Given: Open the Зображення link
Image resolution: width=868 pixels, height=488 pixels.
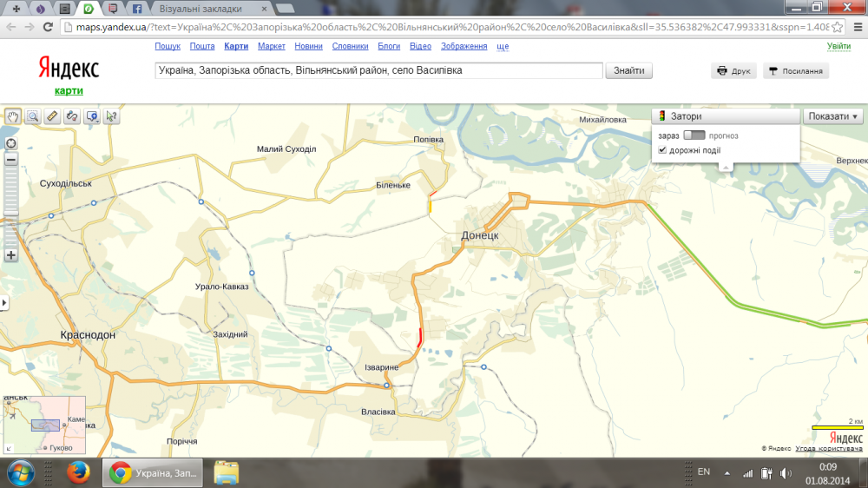Looking at the screenshot, I should pyautogui.click(x=464, y=46).
